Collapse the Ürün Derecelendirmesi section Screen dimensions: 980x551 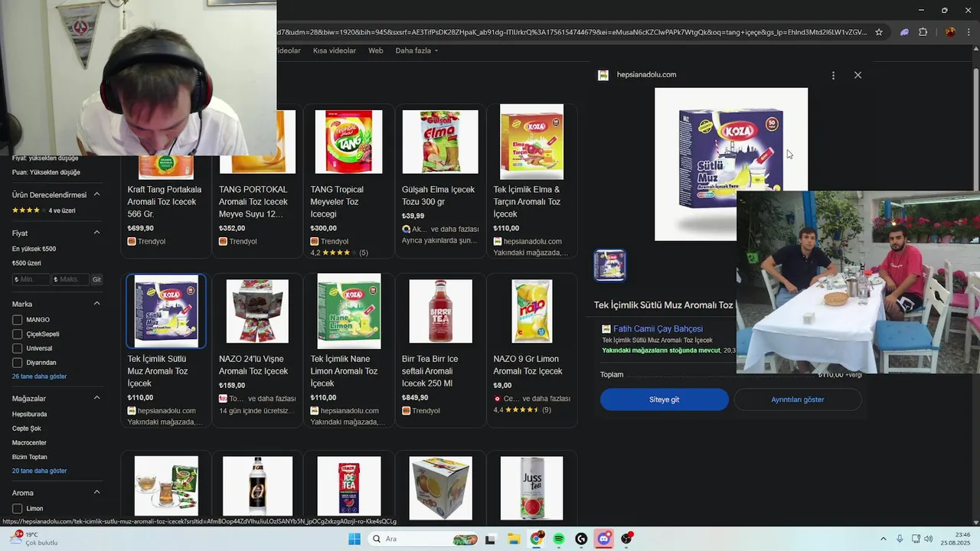[96, 194]
